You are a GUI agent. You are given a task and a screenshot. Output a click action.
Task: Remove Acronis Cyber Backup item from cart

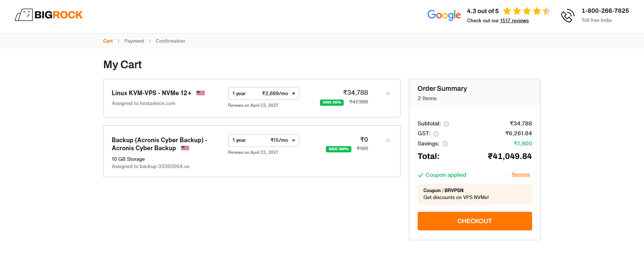coord(388,140)
